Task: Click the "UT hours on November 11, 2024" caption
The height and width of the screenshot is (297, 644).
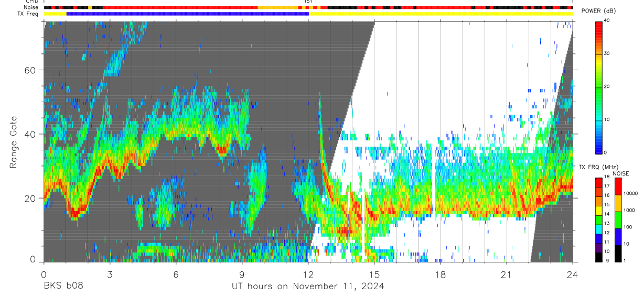Action: tap(308, 286)
